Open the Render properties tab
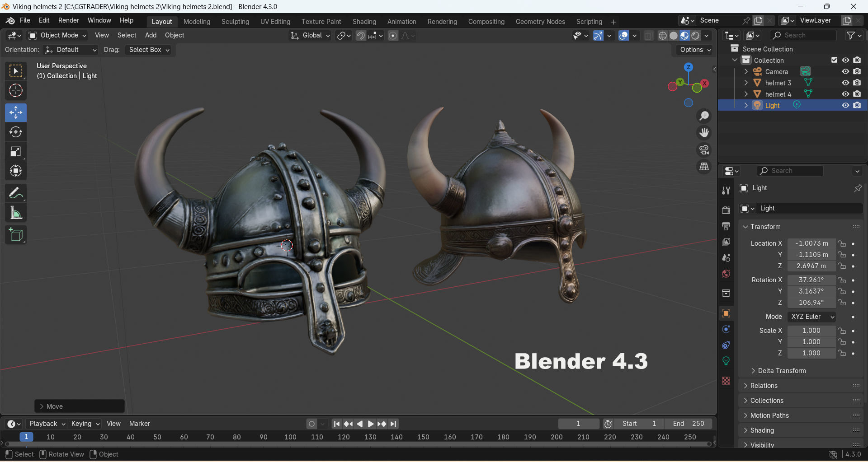 (x=726, y=210)
